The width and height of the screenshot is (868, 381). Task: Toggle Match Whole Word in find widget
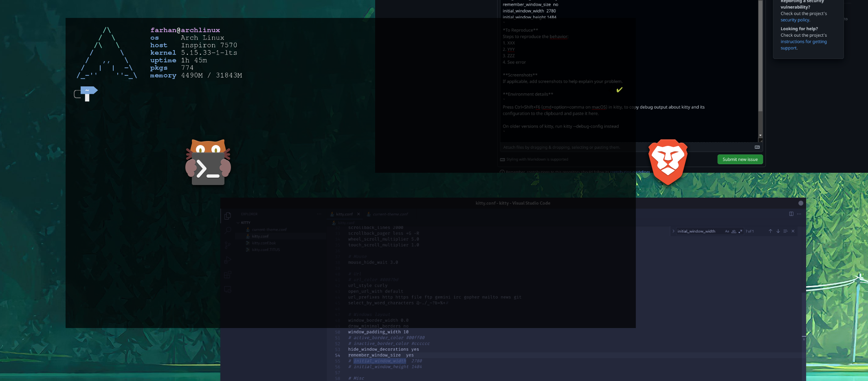coord(734,231)
